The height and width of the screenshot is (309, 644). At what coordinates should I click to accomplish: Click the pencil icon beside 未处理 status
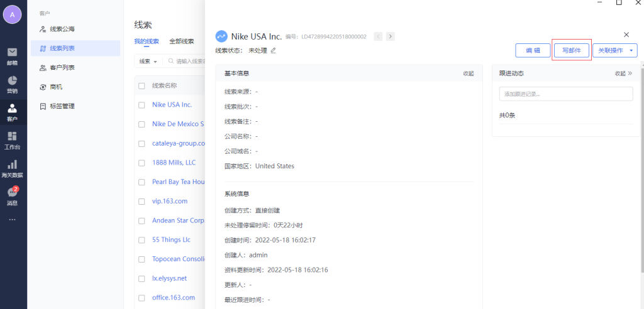click(273, 50)
